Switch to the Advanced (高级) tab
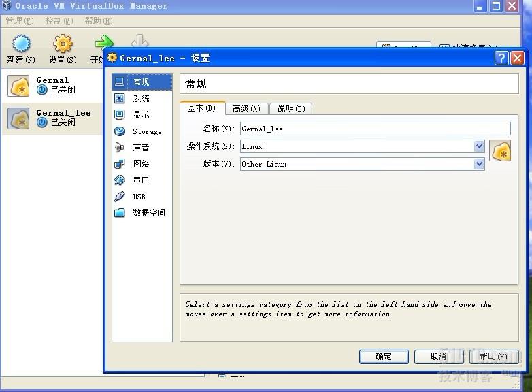The image size is (532, 392). (x=247, y=109)
